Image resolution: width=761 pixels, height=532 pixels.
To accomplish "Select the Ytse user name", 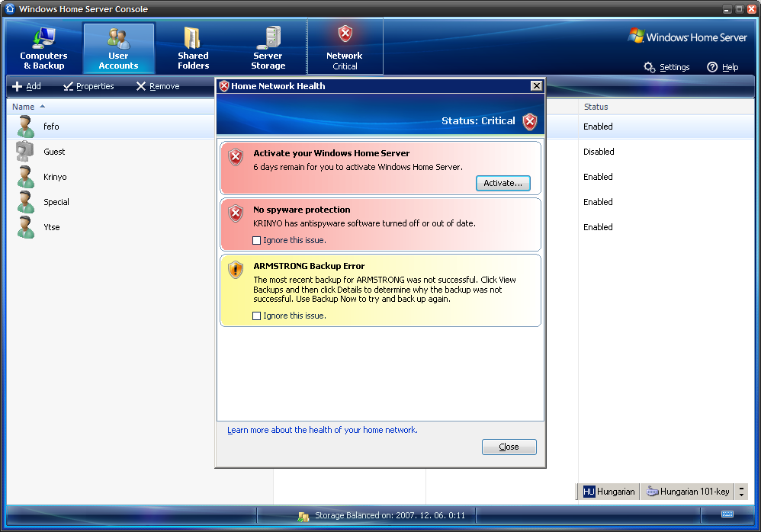I will click(x=52, y=227).
